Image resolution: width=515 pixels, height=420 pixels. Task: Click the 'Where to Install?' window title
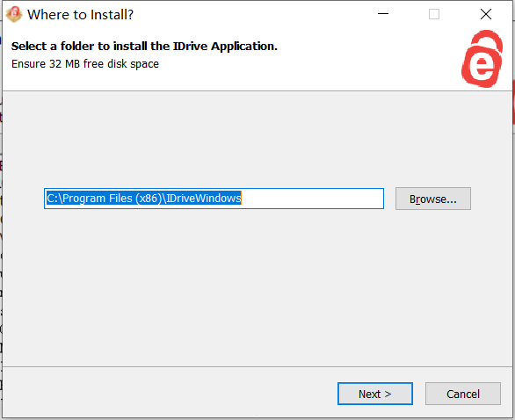tap(81, 15)
